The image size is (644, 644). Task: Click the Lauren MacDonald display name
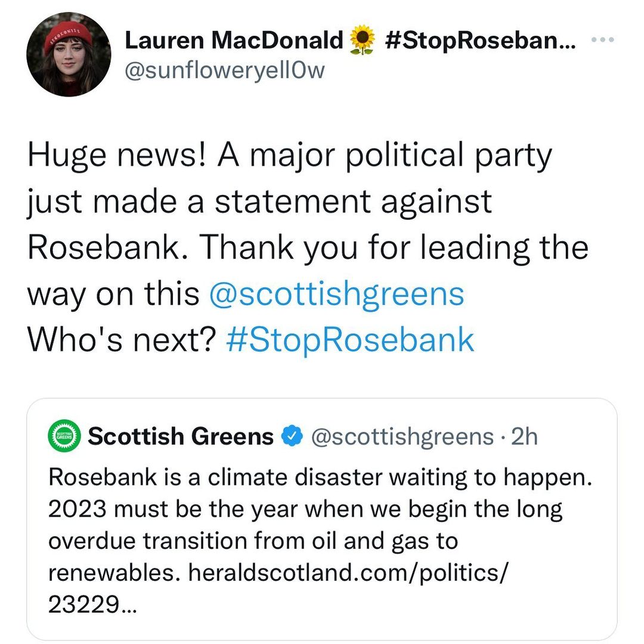click(x=234, y=41)
